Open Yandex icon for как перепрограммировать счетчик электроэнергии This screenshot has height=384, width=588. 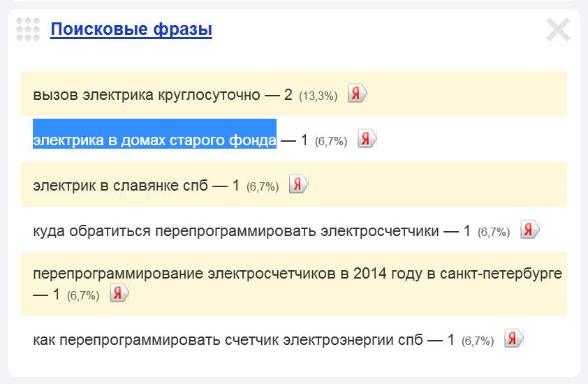point(513,339)
